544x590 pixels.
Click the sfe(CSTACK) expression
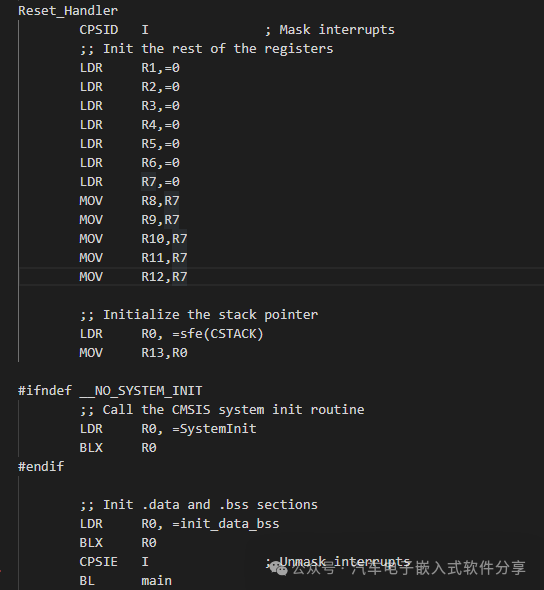[x=222, y=334]
